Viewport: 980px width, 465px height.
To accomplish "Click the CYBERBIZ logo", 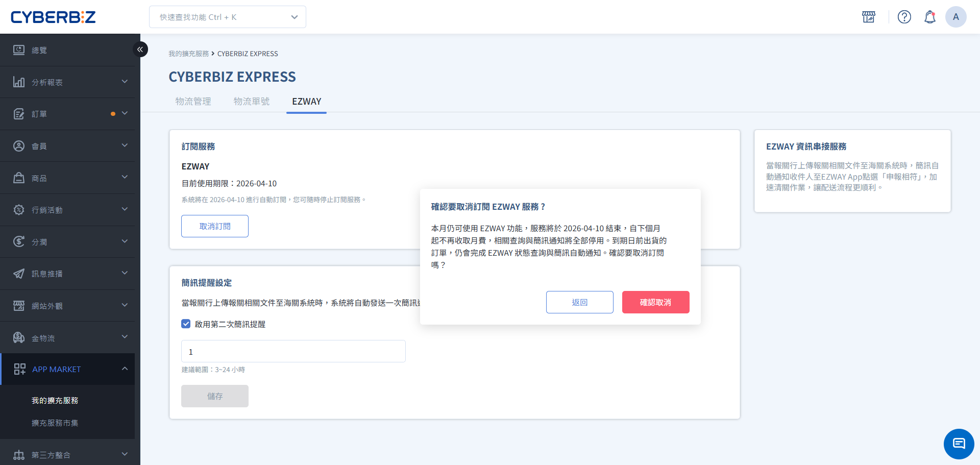I will tap(53, 17).
